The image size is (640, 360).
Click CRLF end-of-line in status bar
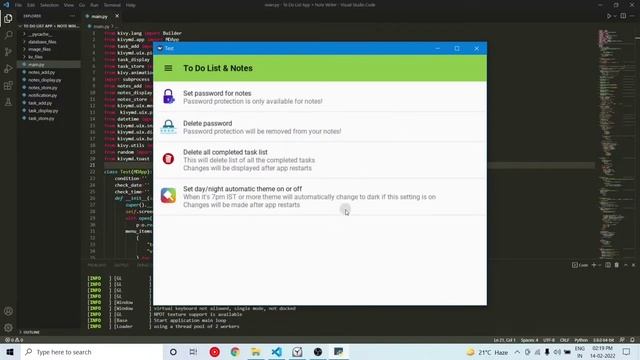point(564,340)
